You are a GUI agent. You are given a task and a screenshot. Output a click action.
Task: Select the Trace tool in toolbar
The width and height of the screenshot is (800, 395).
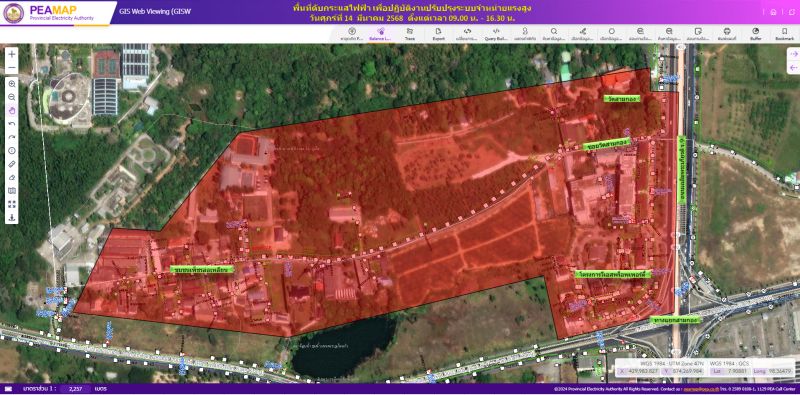[410, 34]
